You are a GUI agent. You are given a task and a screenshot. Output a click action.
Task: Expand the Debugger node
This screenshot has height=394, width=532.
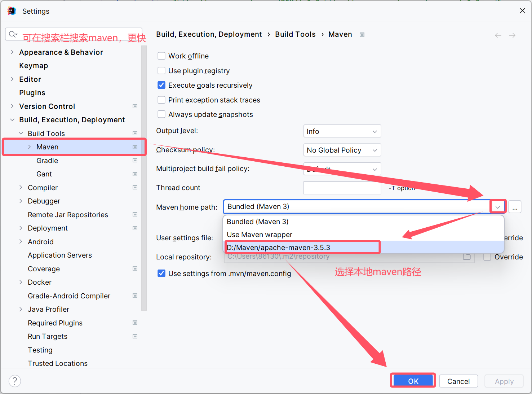coord(21,201)
